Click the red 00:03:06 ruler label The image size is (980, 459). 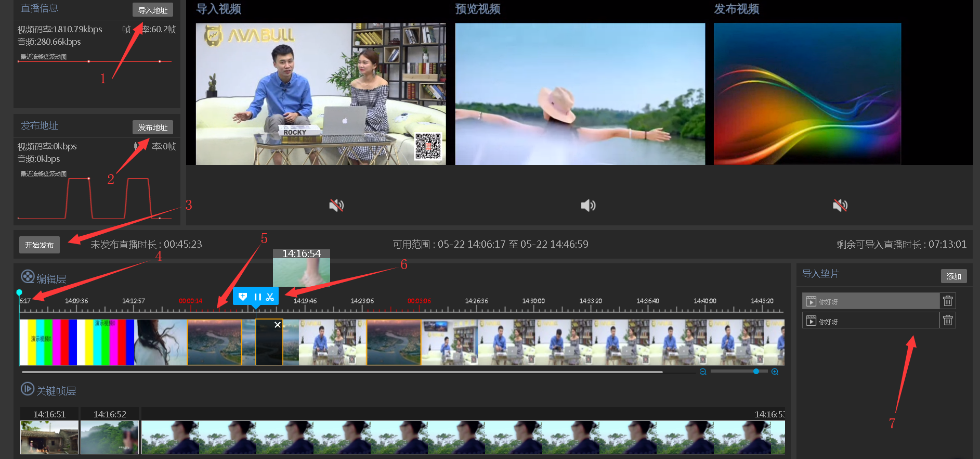[419, 301]
